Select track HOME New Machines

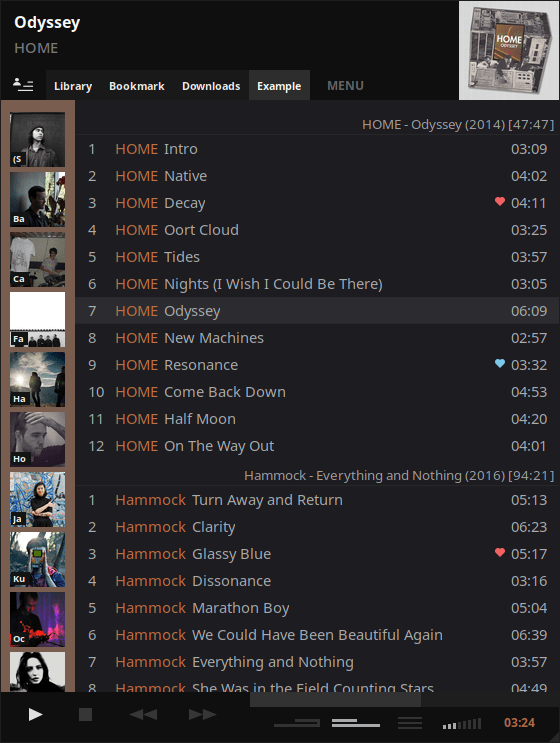click(317, 338)
